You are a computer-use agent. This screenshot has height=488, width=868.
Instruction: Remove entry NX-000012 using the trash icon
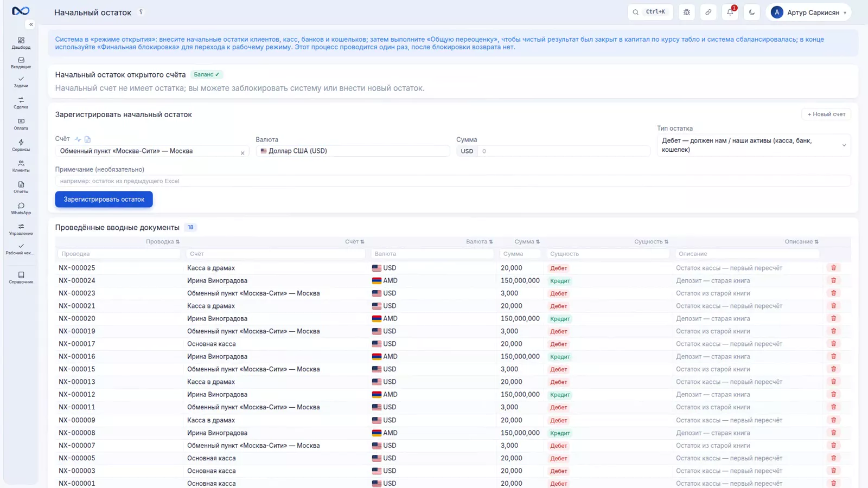[834, 395]
